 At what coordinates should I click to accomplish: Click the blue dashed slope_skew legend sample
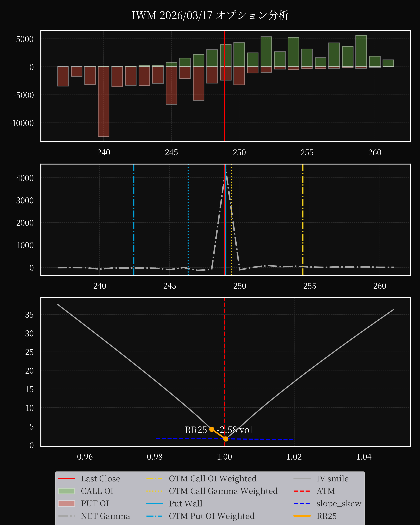point(302,503)
